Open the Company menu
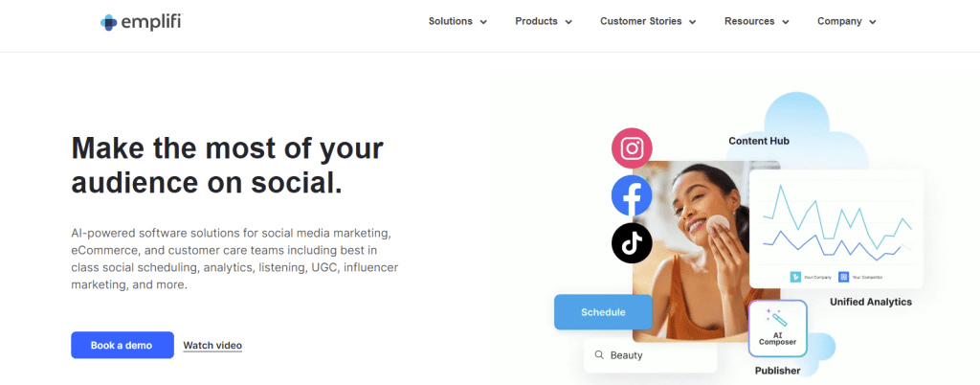 click(846, 21)
